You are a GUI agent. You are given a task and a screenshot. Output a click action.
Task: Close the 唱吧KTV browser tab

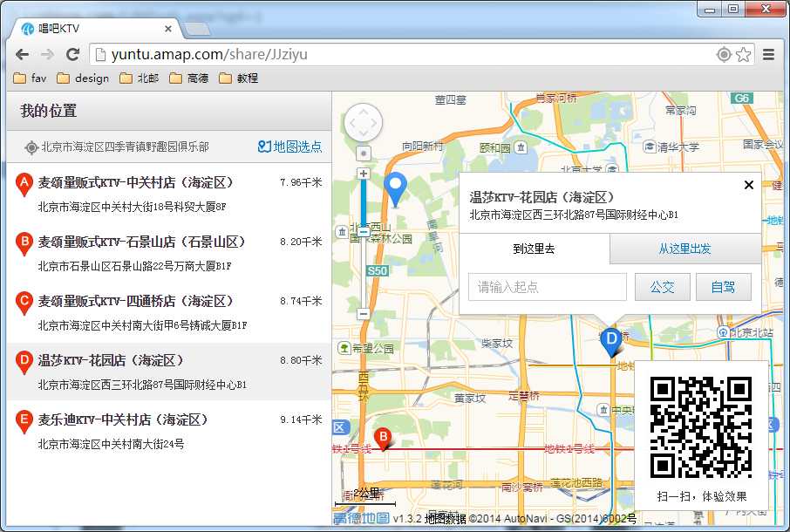168,29
